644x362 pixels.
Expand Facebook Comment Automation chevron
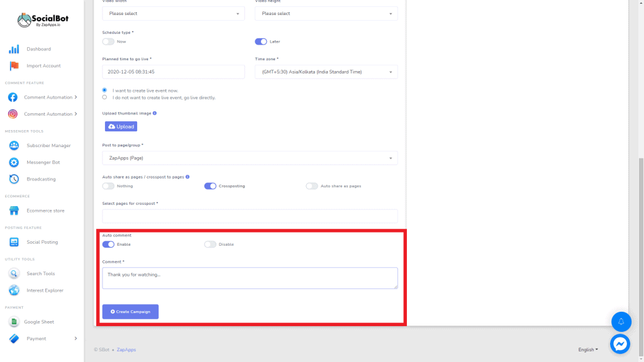pos(75,97)
